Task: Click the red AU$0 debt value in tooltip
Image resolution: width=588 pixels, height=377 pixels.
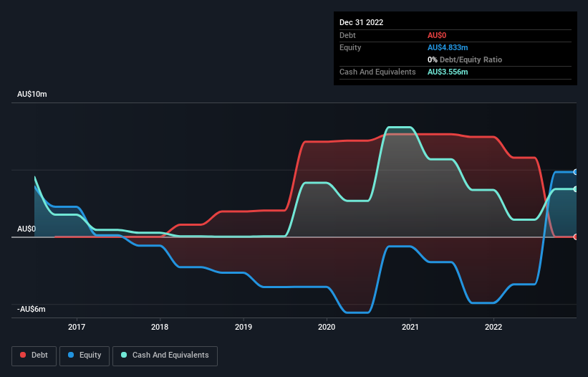Action: [436, 35]
